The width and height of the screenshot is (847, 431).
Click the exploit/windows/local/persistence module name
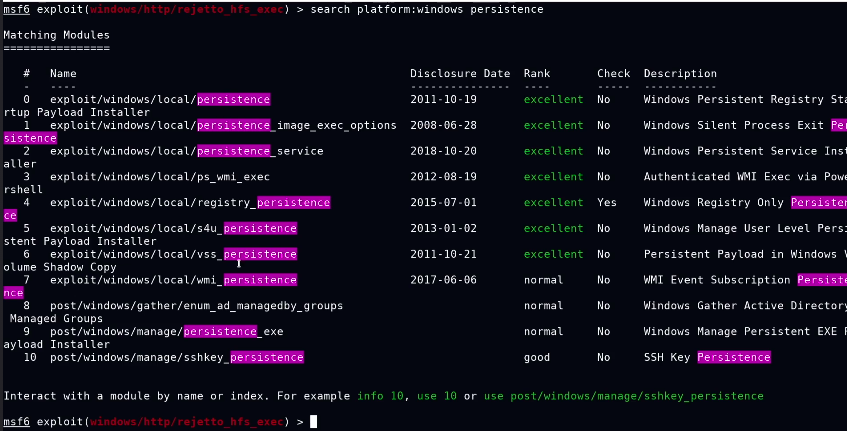pos(160,99)
